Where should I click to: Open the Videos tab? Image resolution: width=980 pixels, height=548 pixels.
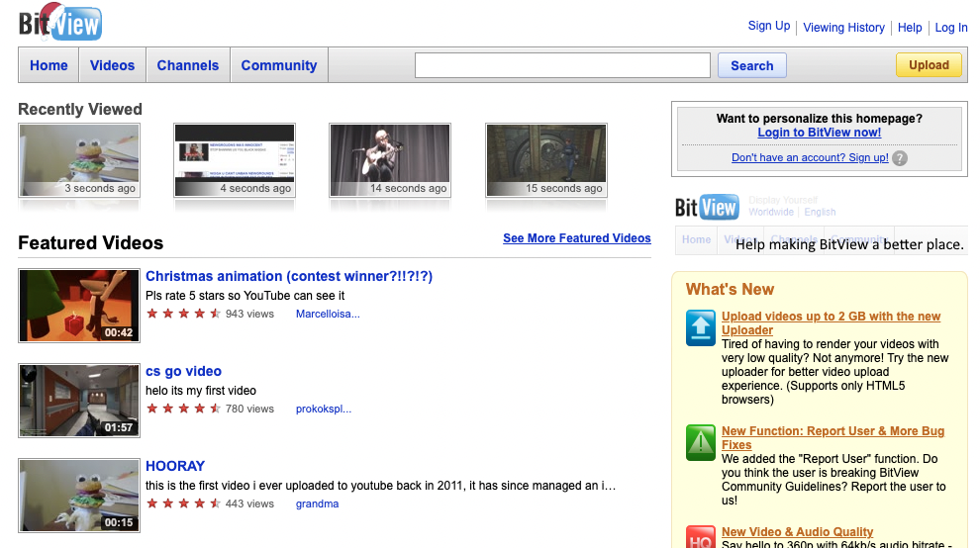click(x=112, y=65)
